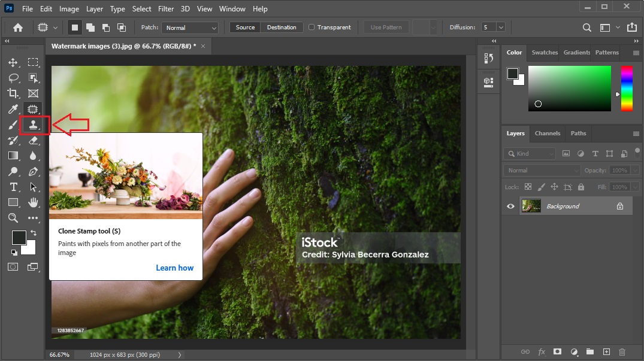
Task: Enable the Transparent checkbox
Action: 312,28
